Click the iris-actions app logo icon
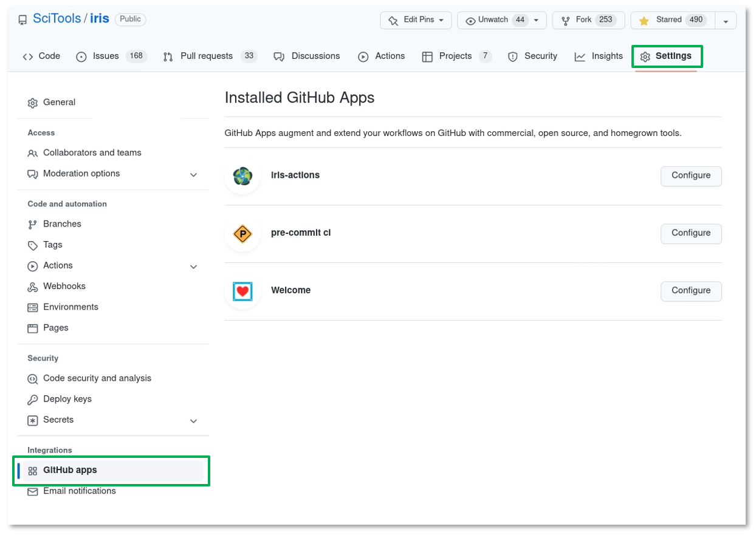The image size is (756, 535). click(x=242, y=176)
